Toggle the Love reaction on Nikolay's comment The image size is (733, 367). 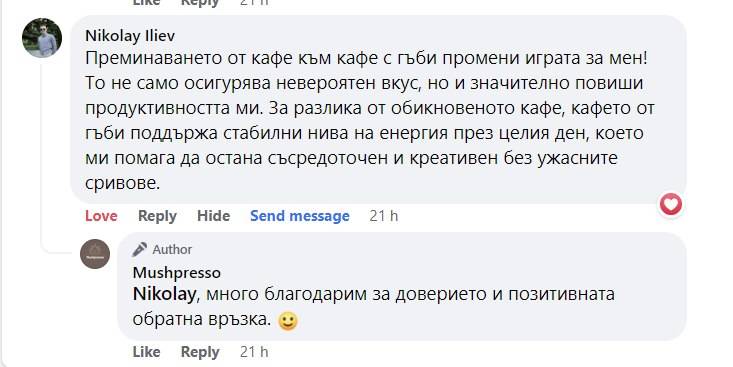click(x=101, y=216)
